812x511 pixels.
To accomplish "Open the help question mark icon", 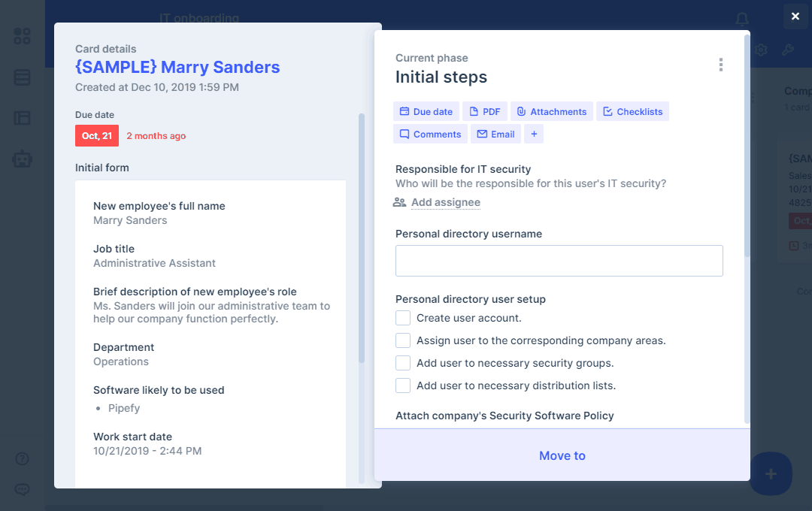I will pyautogui.click(x=23, y=458).
